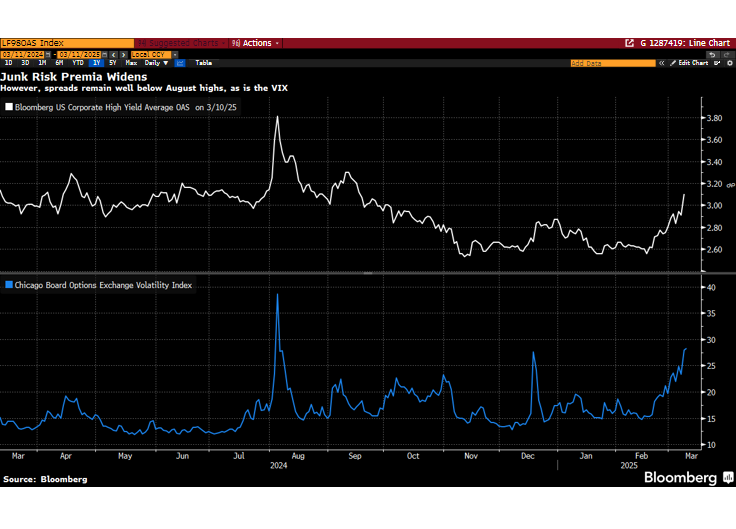736x529 pixels.
Task: Click the 2025 year label
Action: pos(629,466)
